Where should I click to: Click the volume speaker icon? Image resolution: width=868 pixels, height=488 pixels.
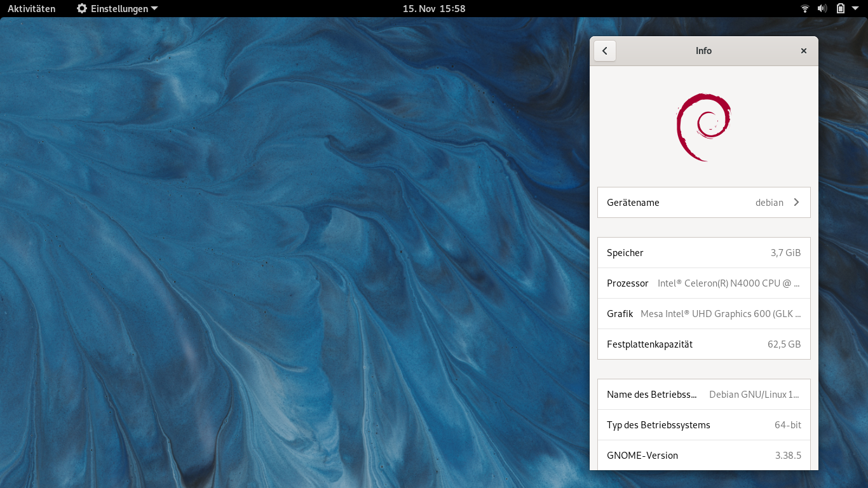[x=822, y=9]
